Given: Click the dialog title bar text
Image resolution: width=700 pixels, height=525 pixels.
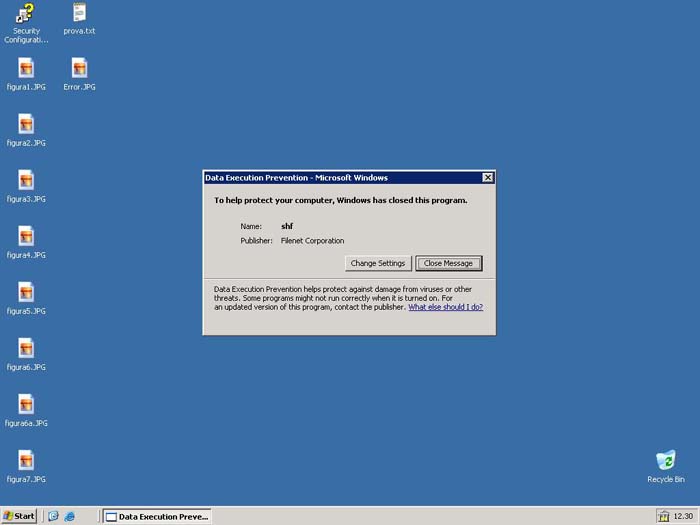Looking at the screenshot, I should pyautogui.click(x=296, y=178).
